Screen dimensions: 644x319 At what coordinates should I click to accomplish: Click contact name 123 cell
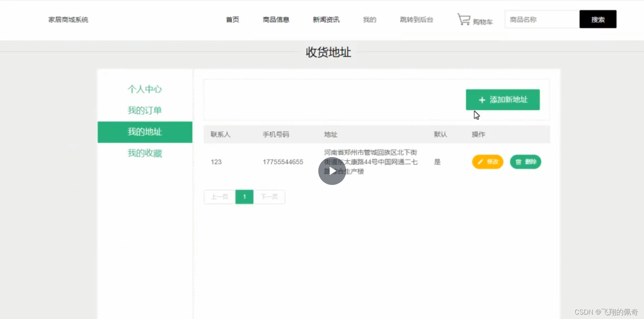click(216, 162)
